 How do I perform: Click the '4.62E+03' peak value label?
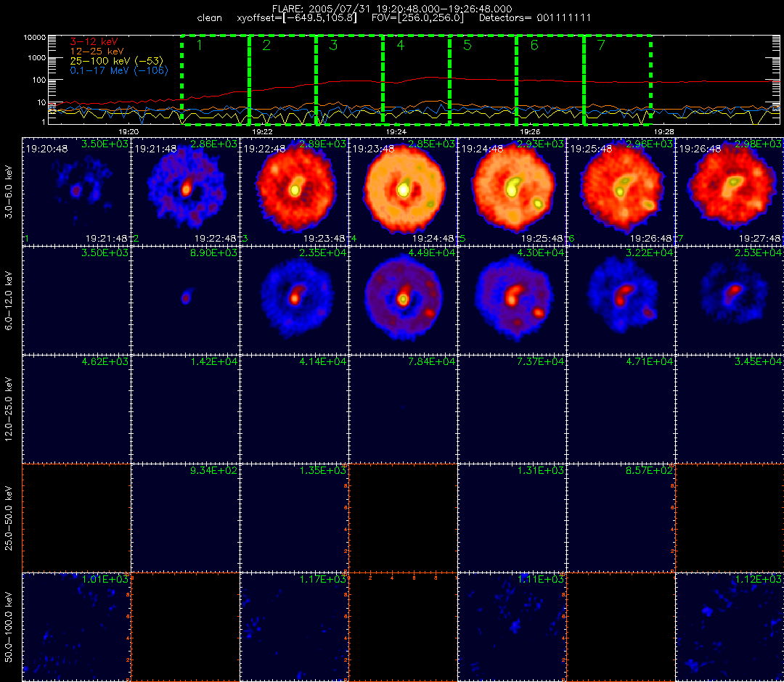pos(105,362)
